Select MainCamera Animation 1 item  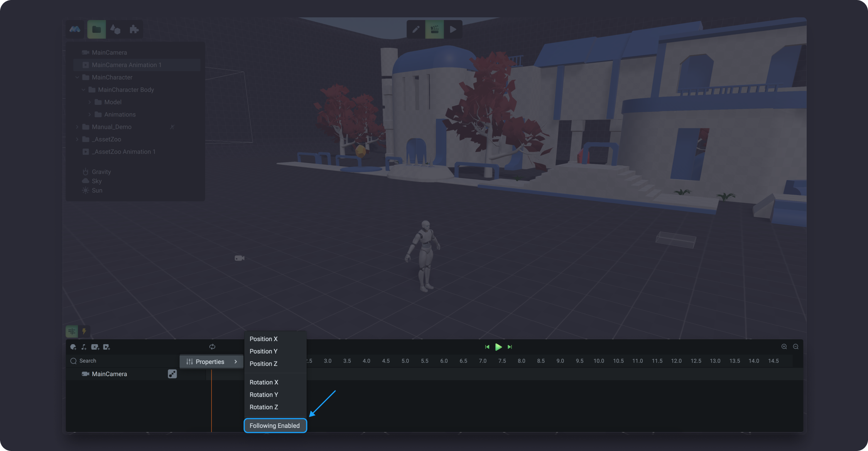coord(137,65)
